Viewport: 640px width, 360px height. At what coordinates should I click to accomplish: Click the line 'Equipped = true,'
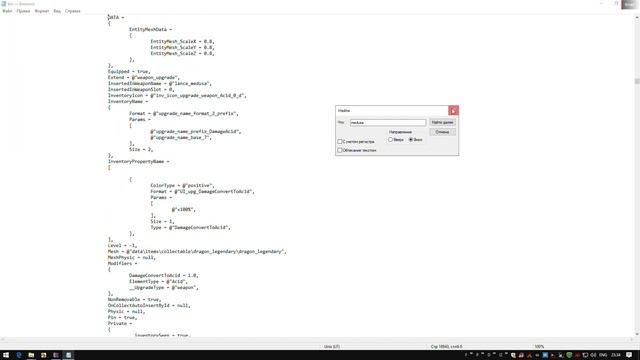[129, 71]
